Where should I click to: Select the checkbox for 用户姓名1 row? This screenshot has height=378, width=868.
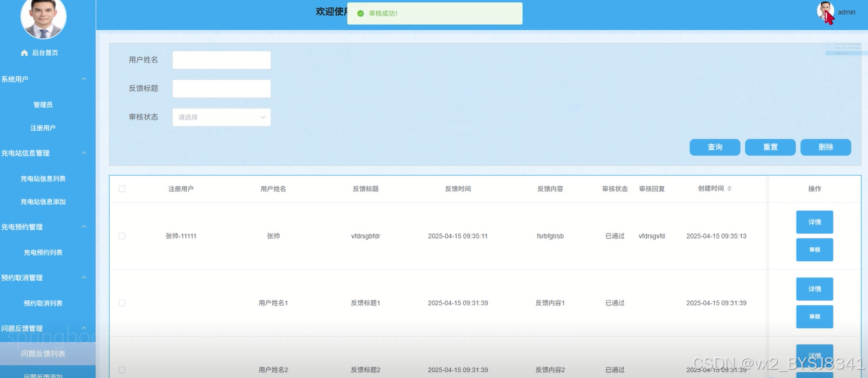[122, 303]
